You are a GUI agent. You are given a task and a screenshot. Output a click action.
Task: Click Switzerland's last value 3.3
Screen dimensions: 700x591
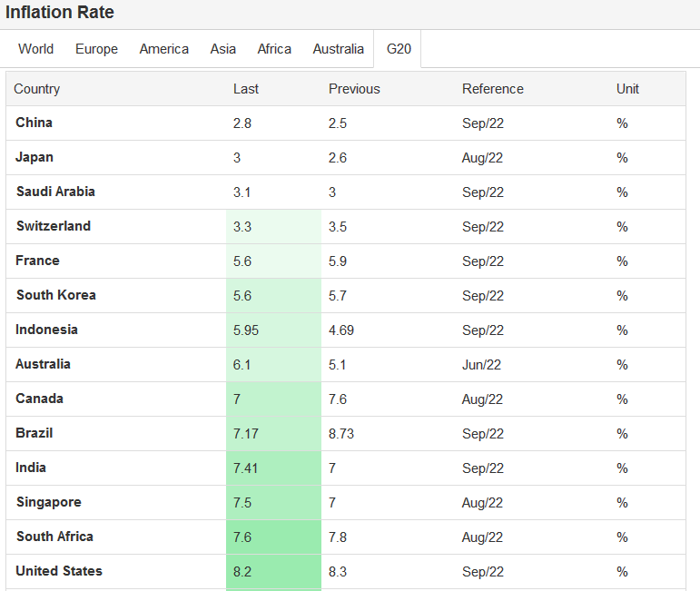coord(242,227)
